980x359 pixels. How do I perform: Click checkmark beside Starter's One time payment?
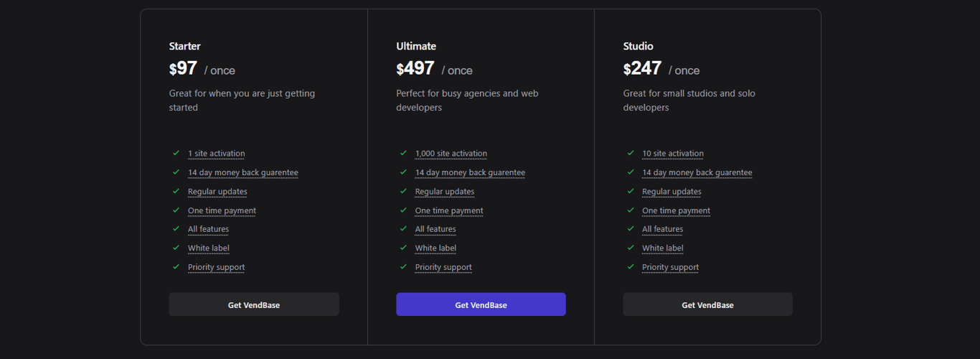(176, 210)
